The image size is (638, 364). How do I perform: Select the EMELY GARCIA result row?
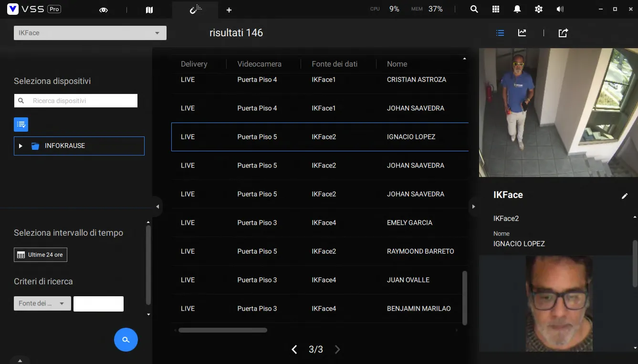320,223
